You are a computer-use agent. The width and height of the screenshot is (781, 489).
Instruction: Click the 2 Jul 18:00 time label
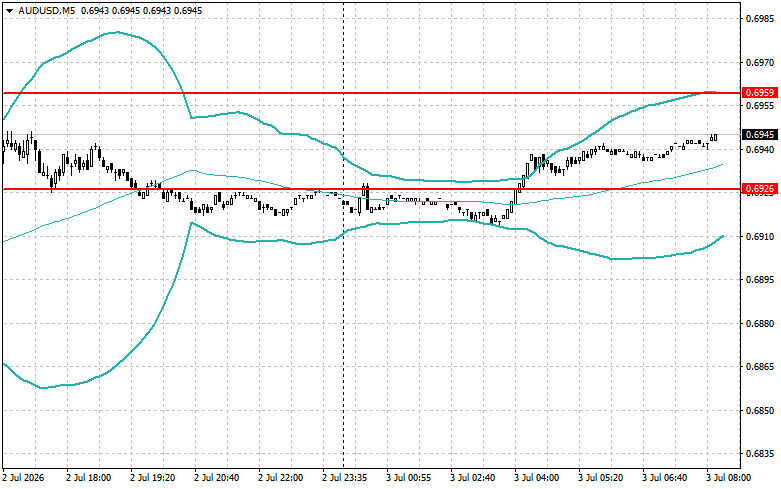point(89,478)
